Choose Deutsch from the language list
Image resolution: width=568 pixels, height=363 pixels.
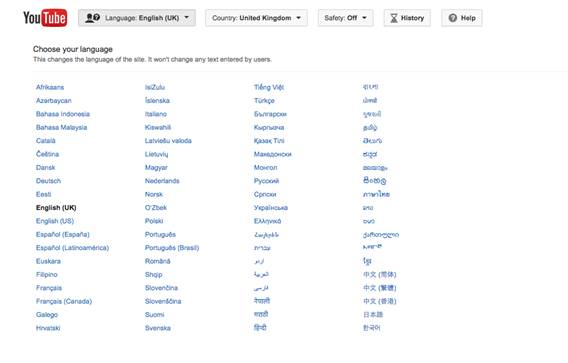pos(49,181)
